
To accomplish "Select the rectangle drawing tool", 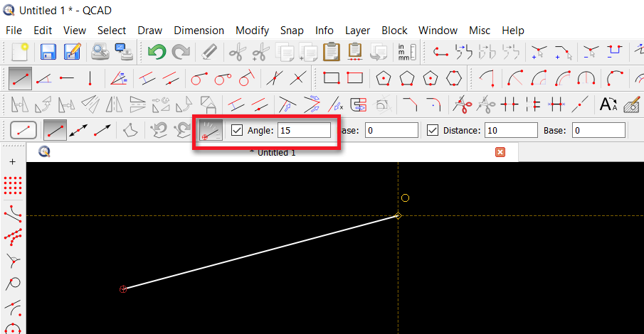I will coord(332,77).
